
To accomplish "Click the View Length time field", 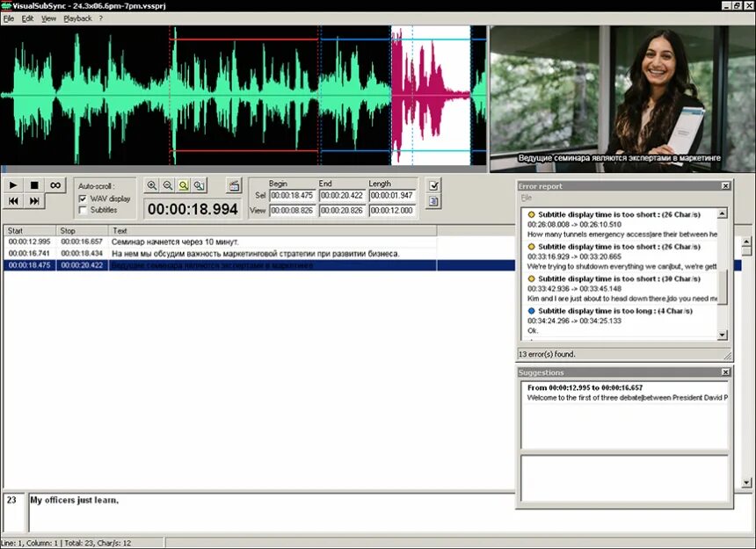I will click(392, 211).
